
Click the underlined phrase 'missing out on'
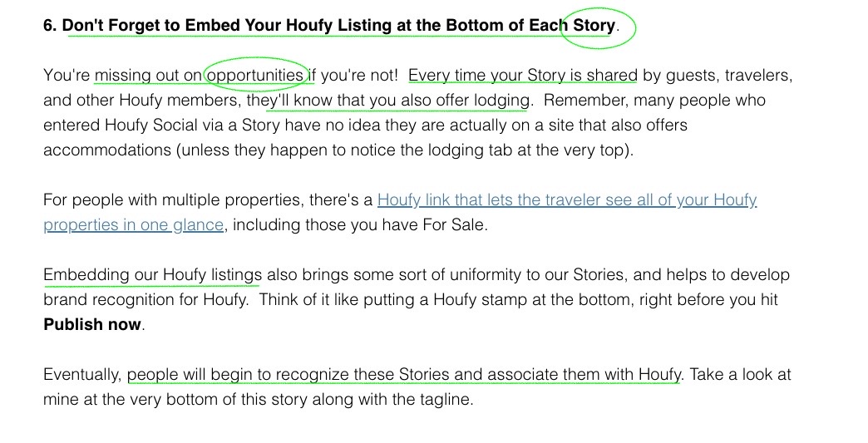point(147,76)
